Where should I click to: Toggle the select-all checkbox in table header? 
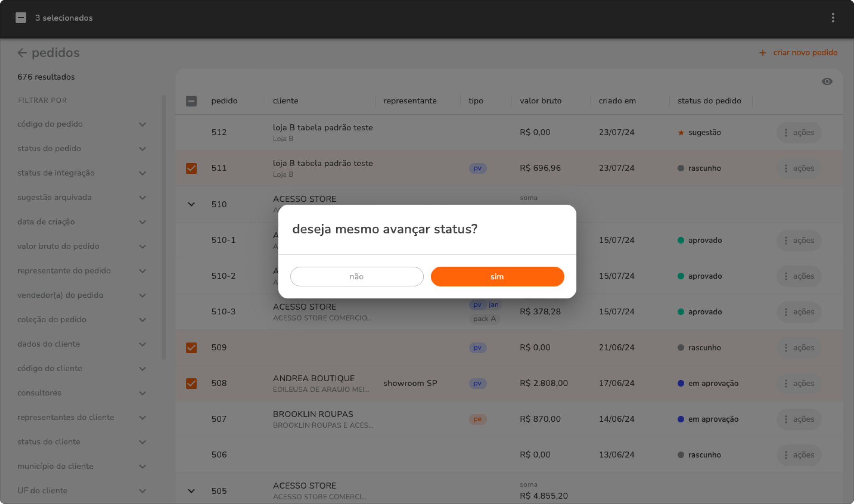(x=191, y=101)
